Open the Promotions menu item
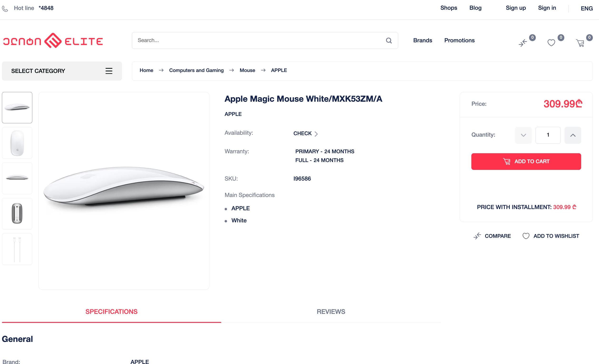The height and width of the screenshot is (364, 599). [459, 40]
